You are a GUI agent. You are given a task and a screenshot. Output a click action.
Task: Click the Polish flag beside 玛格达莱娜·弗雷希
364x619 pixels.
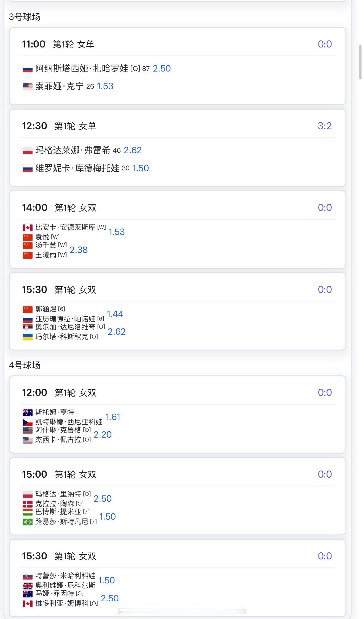[x=28, y=150]
